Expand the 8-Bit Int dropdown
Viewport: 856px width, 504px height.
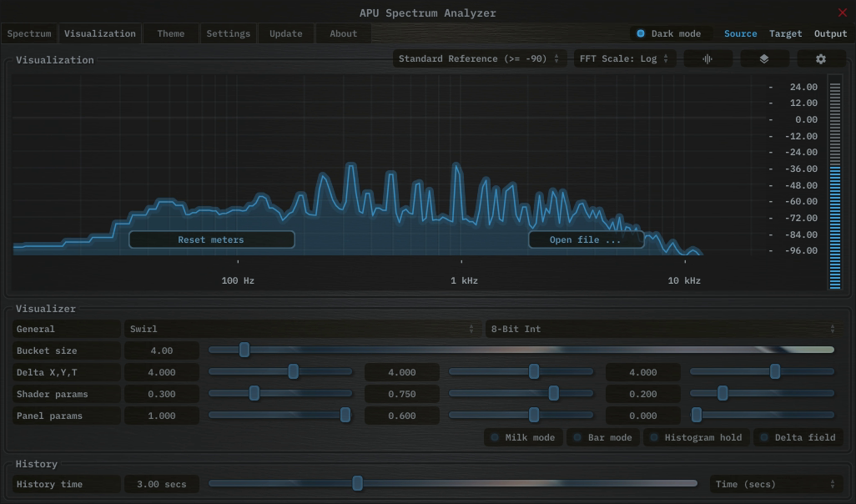[662, 329]
